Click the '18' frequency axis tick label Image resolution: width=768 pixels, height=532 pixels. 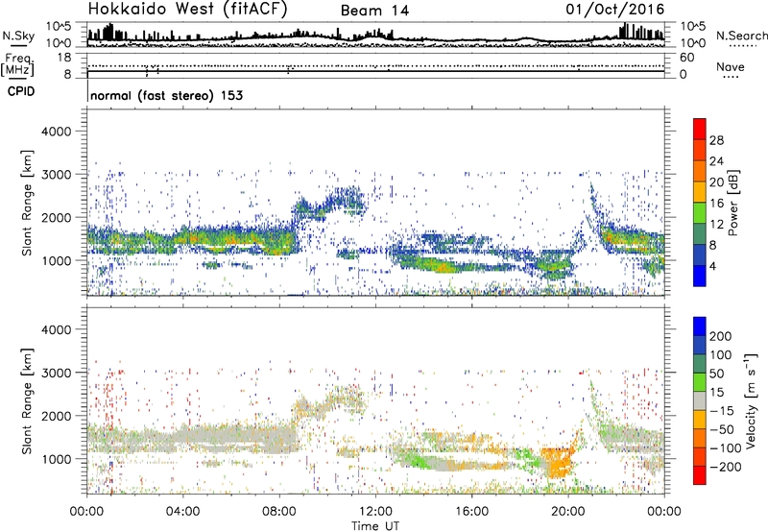pos(64,58)
